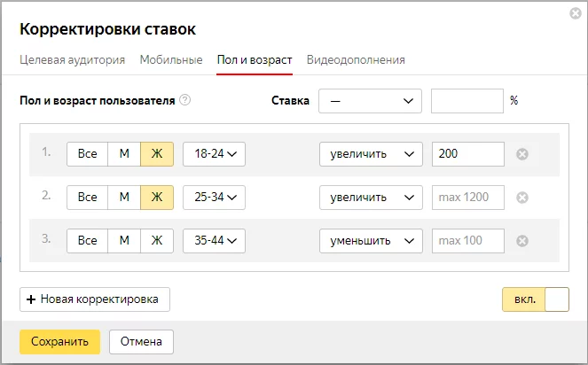Select Все gender in row 1

pos(88,154)
